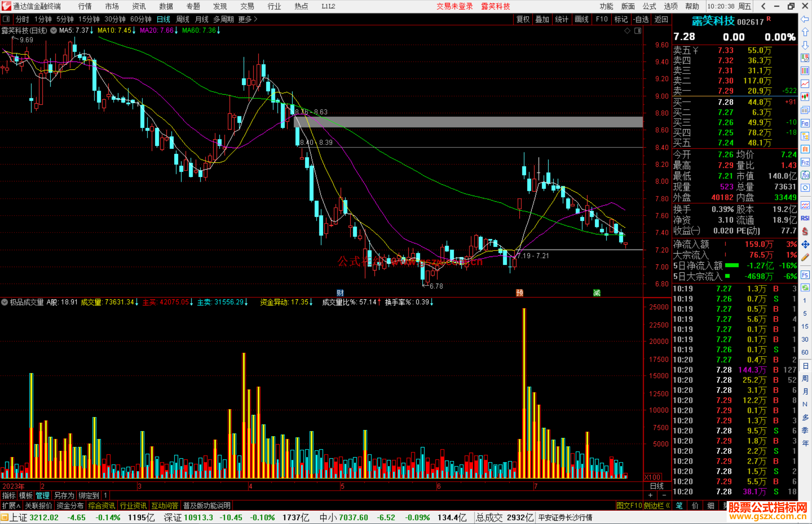
Task: Click the blue four-way move arrows icon
Action: (x=805, y=245)
